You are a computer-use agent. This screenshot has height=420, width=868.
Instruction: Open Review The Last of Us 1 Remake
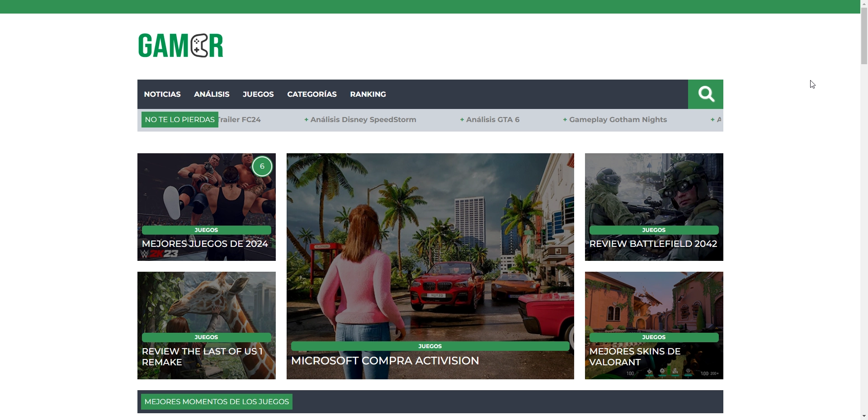tap(202, 357)
